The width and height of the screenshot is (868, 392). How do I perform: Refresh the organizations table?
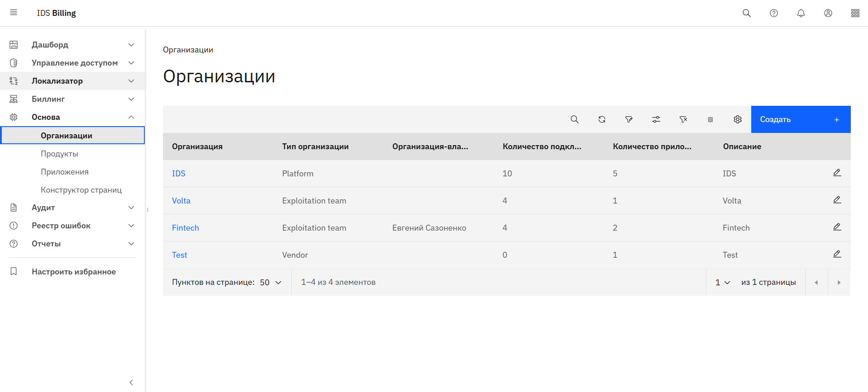point(601,119)
